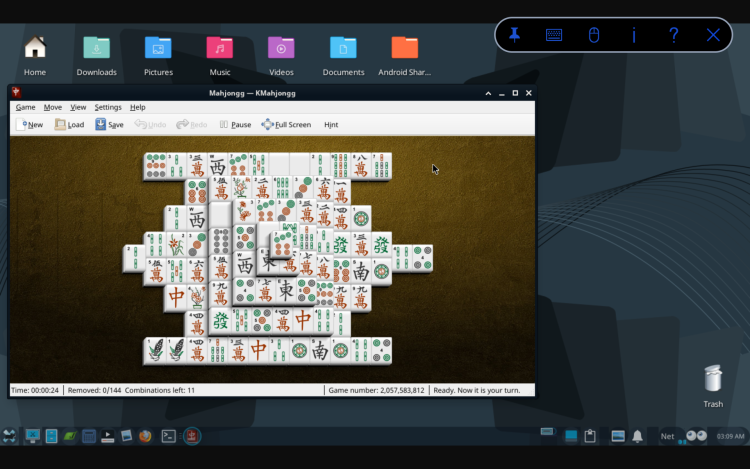Click the Undo toolbar button
Viewport: 750px width, 469px height.
(150, 125)
